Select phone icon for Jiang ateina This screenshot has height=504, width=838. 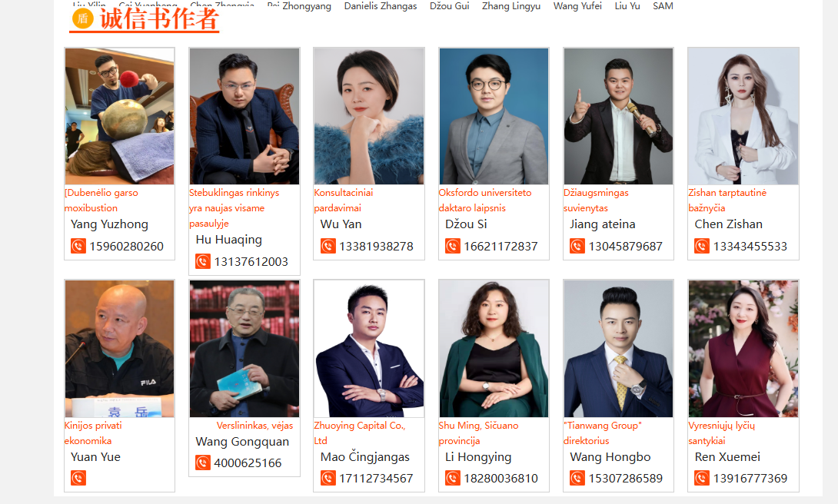coord(577,246)
